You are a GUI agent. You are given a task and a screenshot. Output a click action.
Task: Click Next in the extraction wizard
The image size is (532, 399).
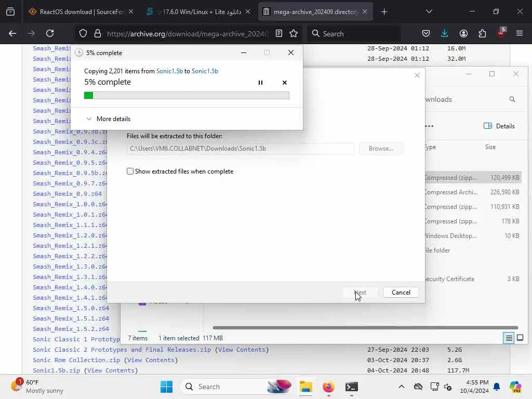[x=360, y=292]
